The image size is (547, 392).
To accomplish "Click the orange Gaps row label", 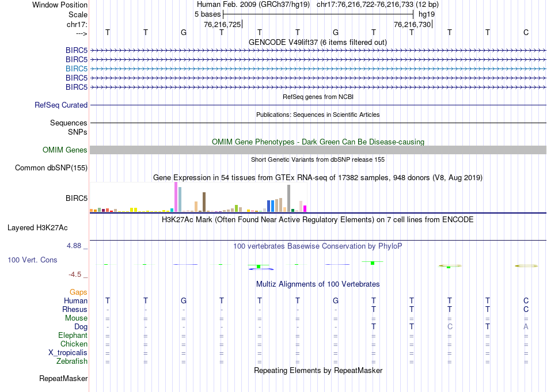I will (78, 292).
